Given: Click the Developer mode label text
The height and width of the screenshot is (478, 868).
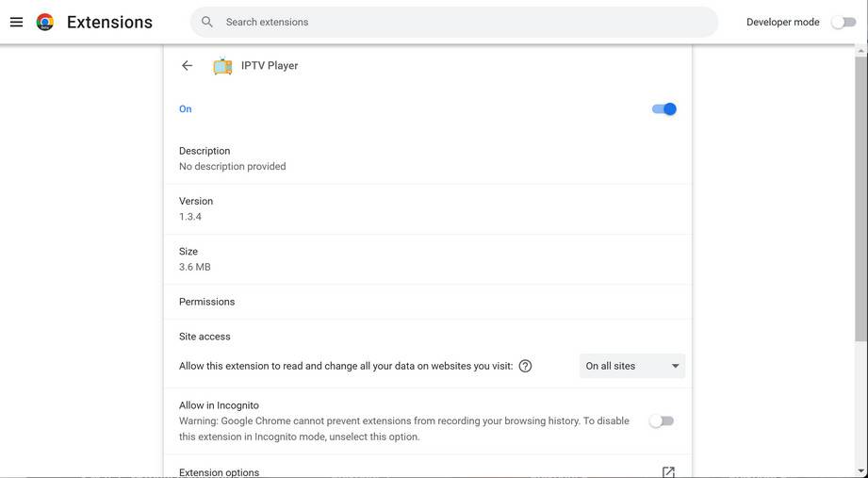Looking at the screenshot, I should pos(782,22).
